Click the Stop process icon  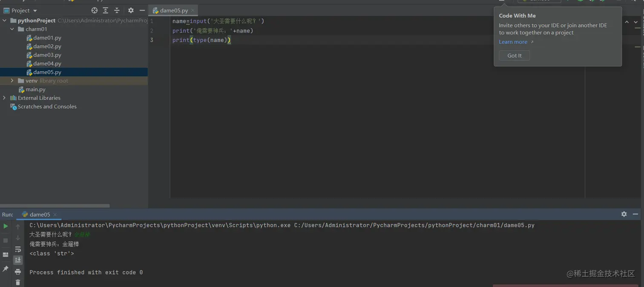(6, 241)
